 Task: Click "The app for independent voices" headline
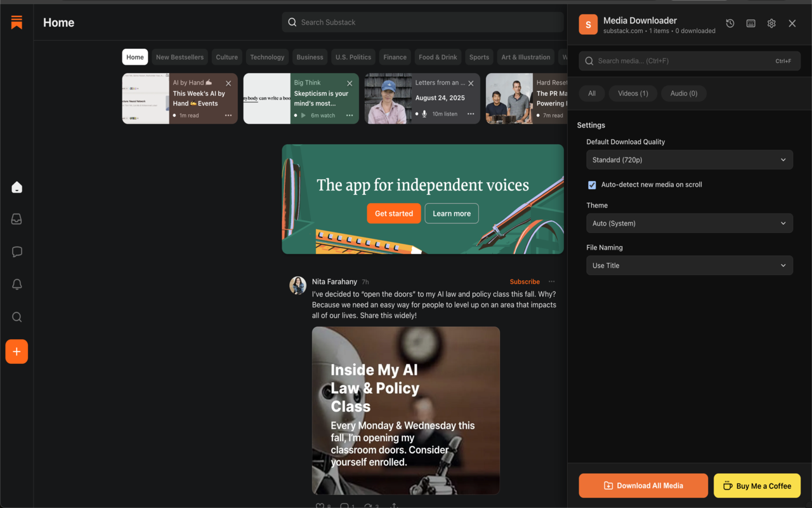click(422, 185)
